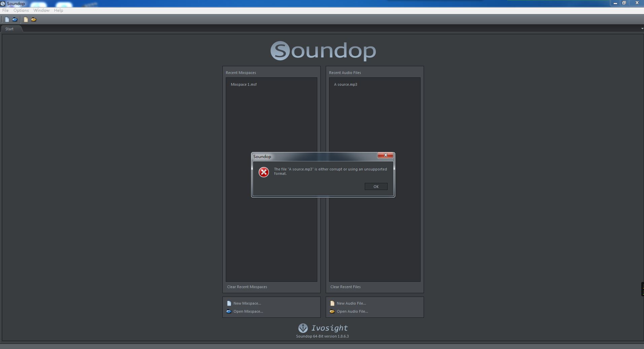Click the Ivosight logo icon
Image resolution: width=644 pixels, height=349 pixels.
[303, 328]
